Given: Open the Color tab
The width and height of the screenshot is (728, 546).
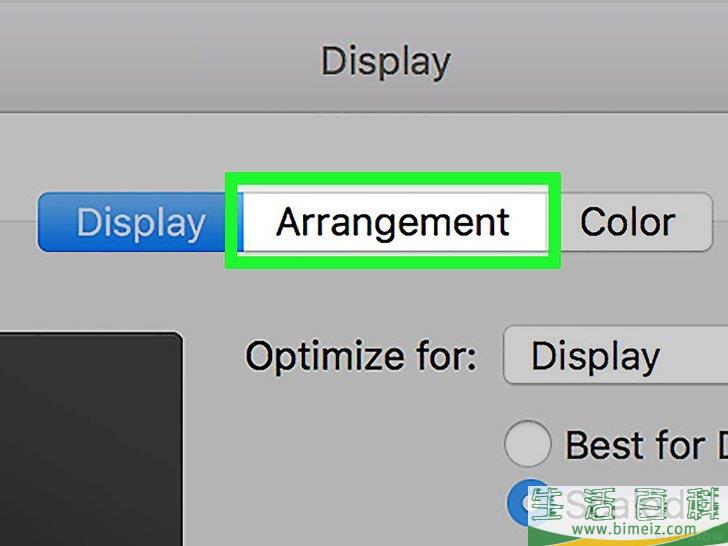Looking at the screenshot, I should coord(630,222).
